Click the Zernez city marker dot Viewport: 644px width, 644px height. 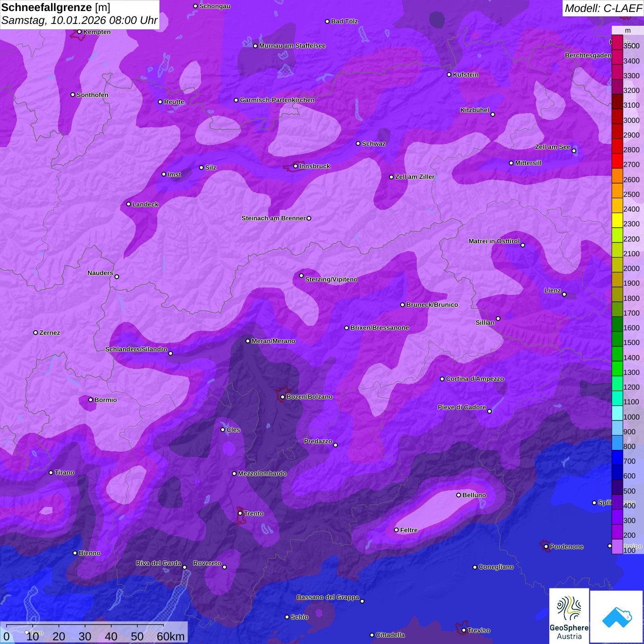point(35,333)
